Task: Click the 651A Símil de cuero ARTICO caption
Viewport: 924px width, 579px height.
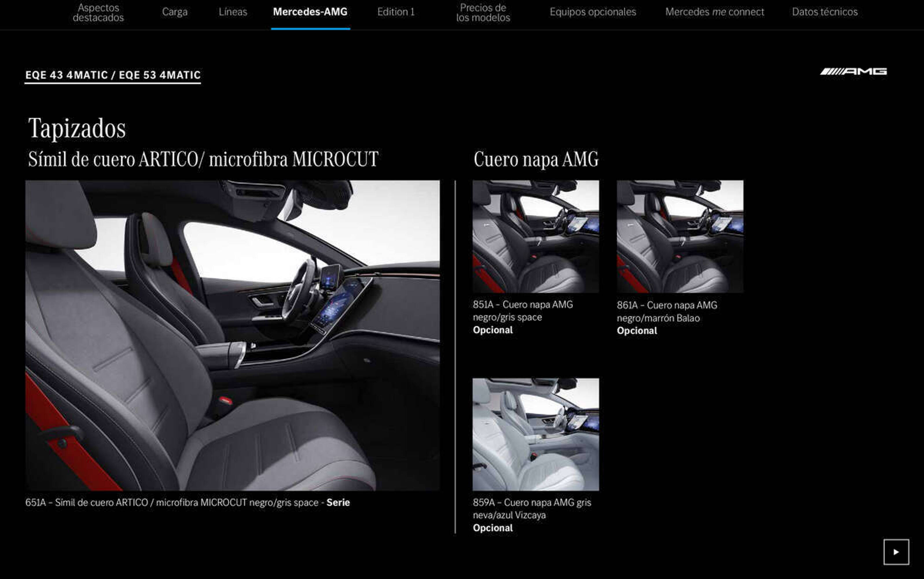Action: pos(188,502)
